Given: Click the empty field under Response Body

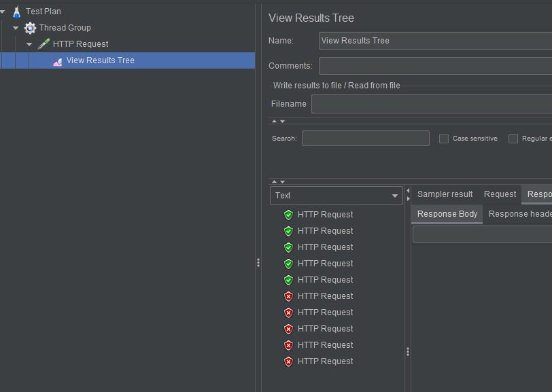Looking at the screenshot, I should 482,234.
